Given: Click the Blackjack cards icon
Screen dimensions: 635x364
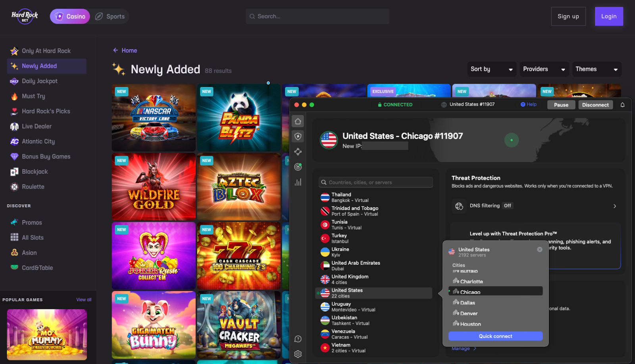Looking at the screenshot, I should 14,172.
